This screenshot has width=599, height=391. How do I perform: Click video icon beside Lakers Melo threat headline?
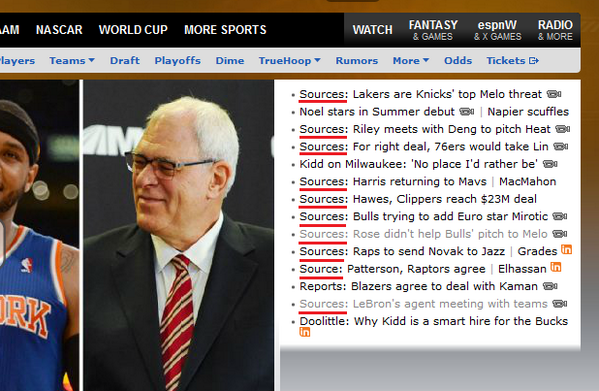click(554, 94)
